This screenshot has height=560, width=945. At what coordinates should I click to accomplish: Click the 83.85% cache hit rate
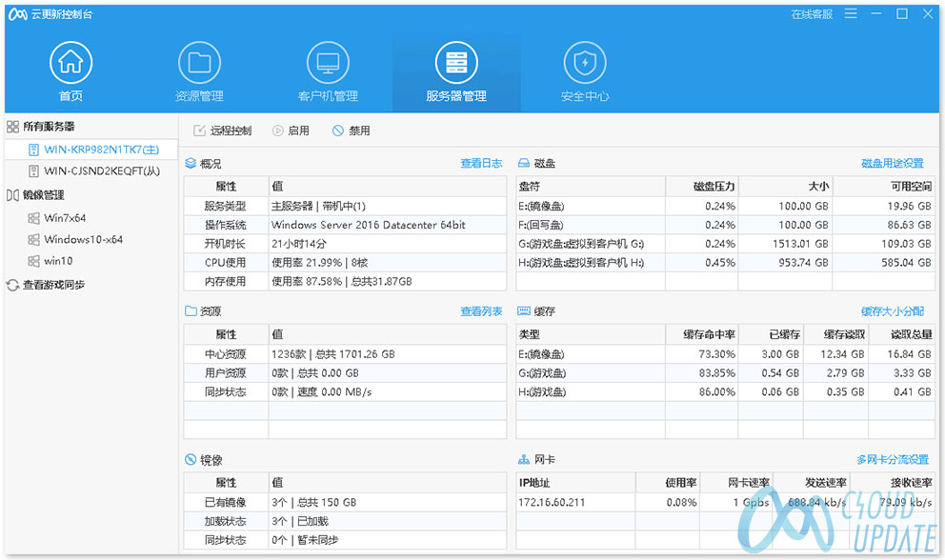pyautogui.click(x=717, y=373)
